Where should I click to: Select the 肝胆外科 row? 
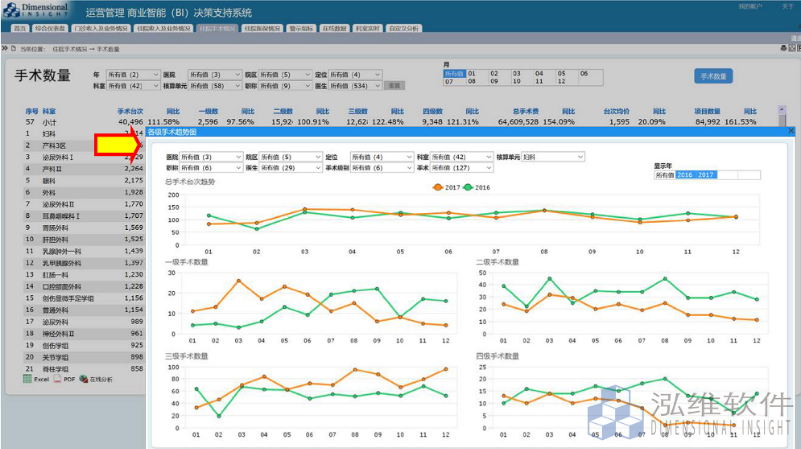pyautogui.click(x=84, y=239)
